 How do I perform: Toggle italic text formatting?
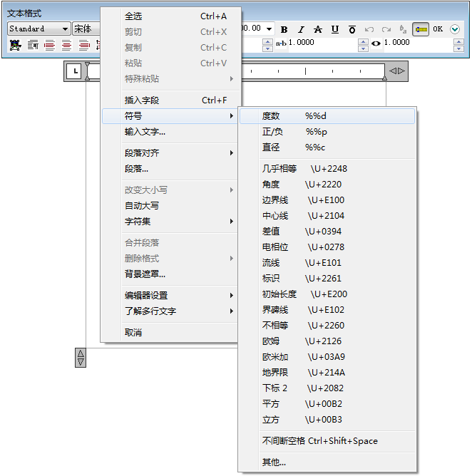(301, 29)
